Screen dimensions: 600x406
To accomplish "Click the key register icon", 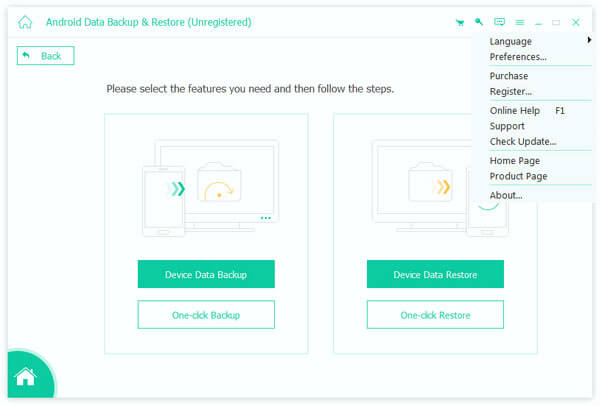I will pos(479,22).
